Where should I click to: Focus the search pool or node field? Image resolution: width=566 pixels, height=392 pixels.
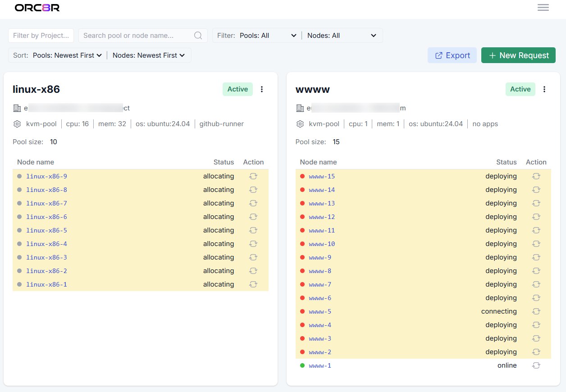pos(143,36)
